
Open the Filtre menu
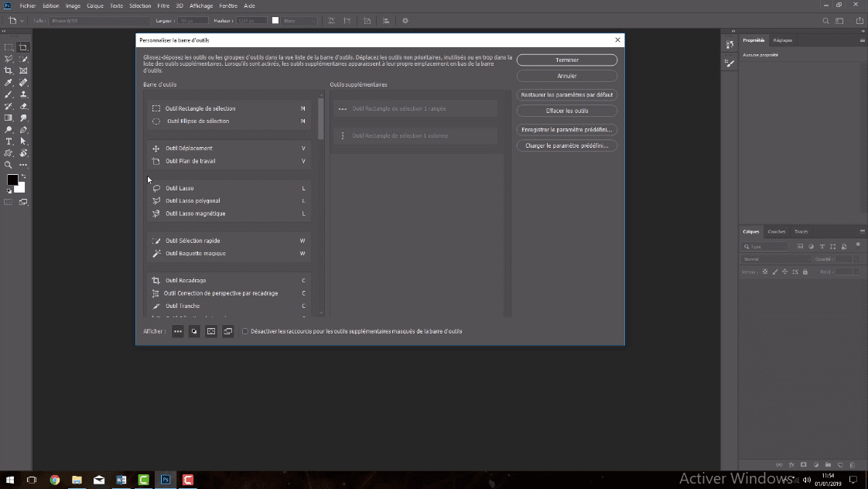click(x=163, y=5)
